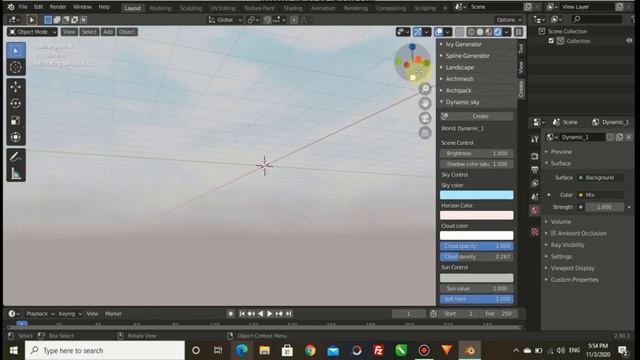Toggle camera view icon in viewport

(425, 118)
